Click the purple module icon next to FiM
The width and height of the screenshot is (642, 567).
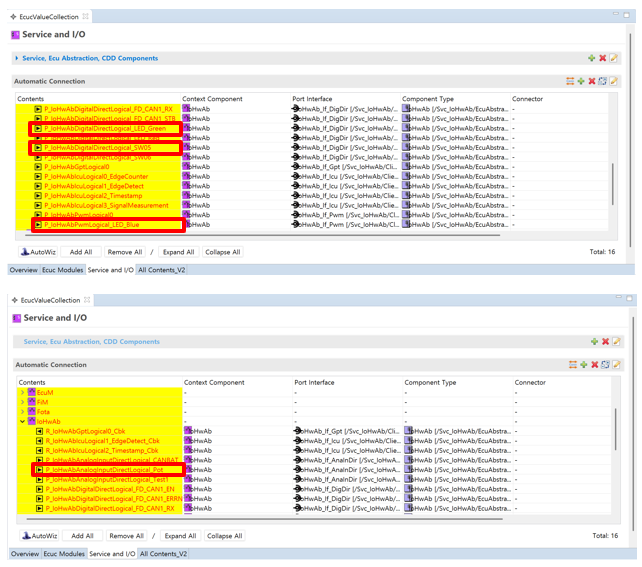32,402
